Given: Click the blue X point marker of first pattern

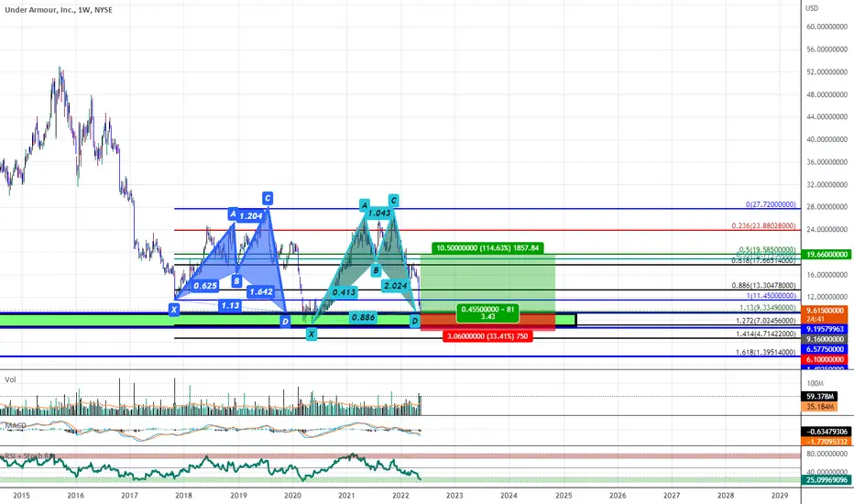Looking at the screenshot, I should (174, 310).
